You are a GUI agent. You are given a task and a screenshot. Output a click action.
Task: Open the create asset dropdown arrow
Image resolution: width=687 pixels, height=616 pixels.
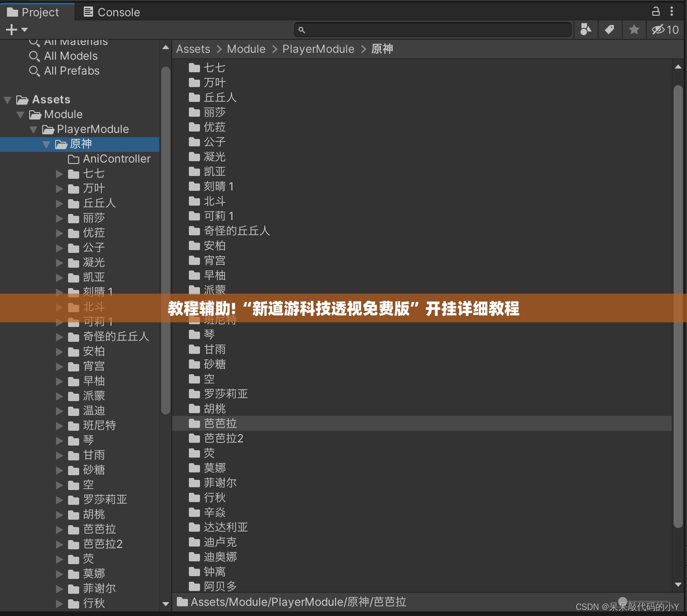pos(25,30)
